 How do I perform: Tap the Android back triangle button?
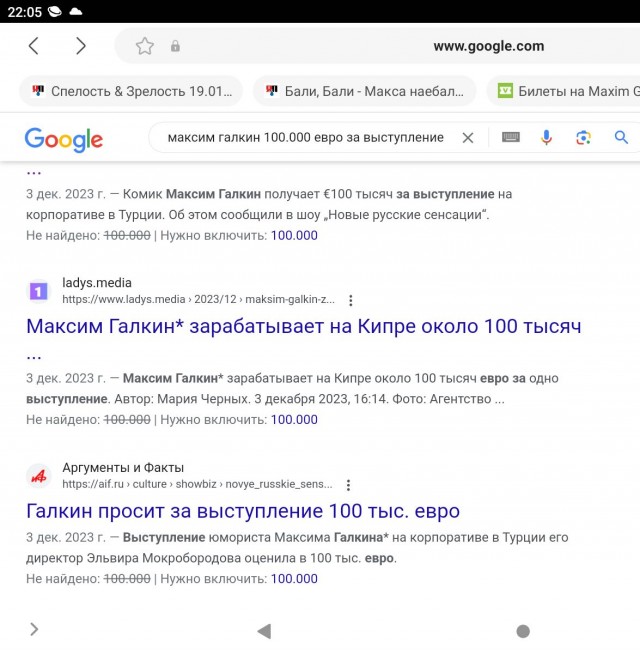265,631
